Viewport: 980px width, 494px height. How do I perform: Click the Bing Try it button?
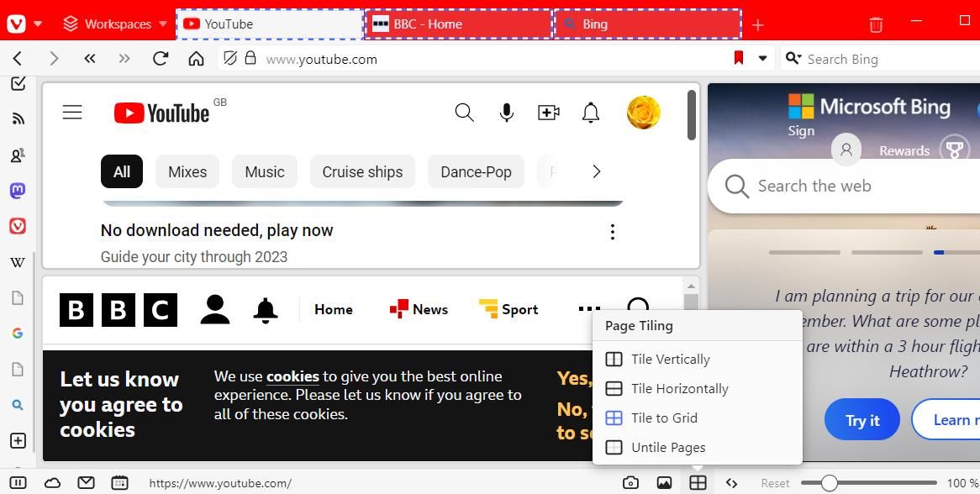pos(861,420)
